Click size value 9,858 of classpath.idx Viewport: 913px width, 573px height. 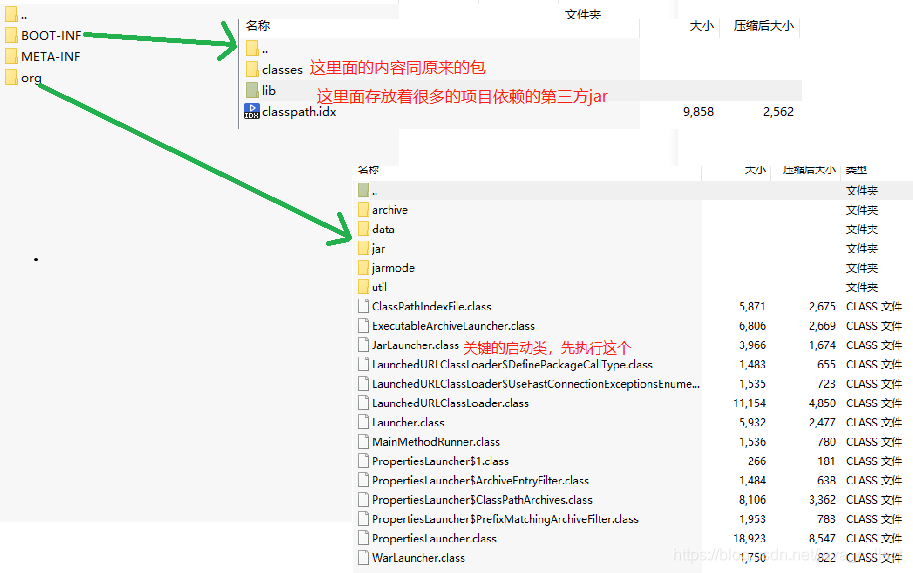coord(698,112)
